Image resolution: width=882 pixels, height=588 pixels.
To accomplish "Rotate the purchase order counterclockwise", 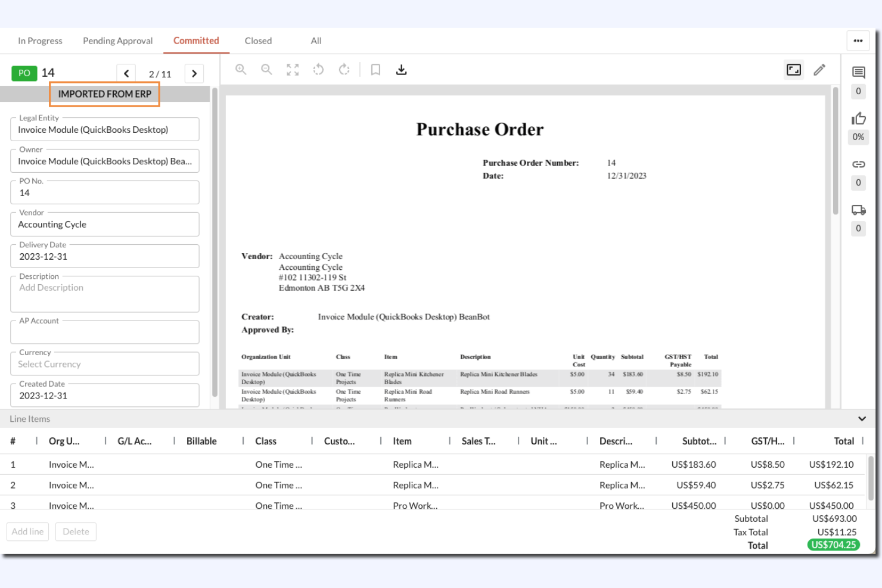I will pyautogui.click(x=318, y=69).
